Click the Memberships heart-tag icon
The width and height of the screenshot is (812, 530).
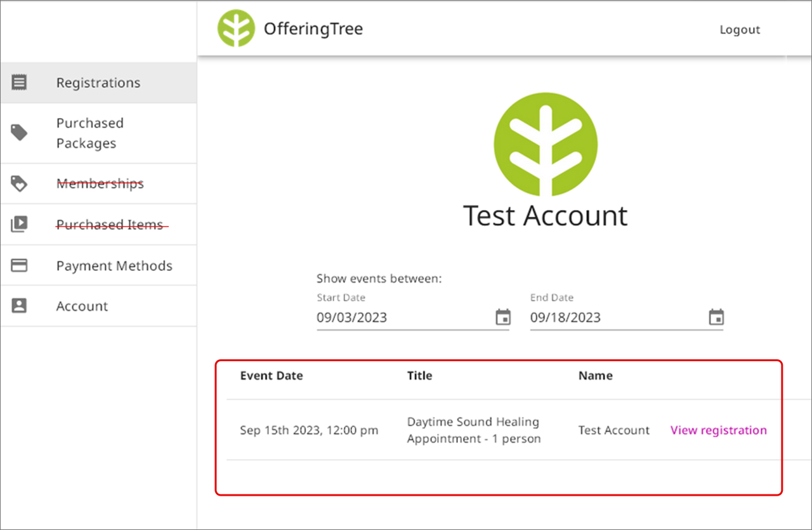click(x=20, y=183)
